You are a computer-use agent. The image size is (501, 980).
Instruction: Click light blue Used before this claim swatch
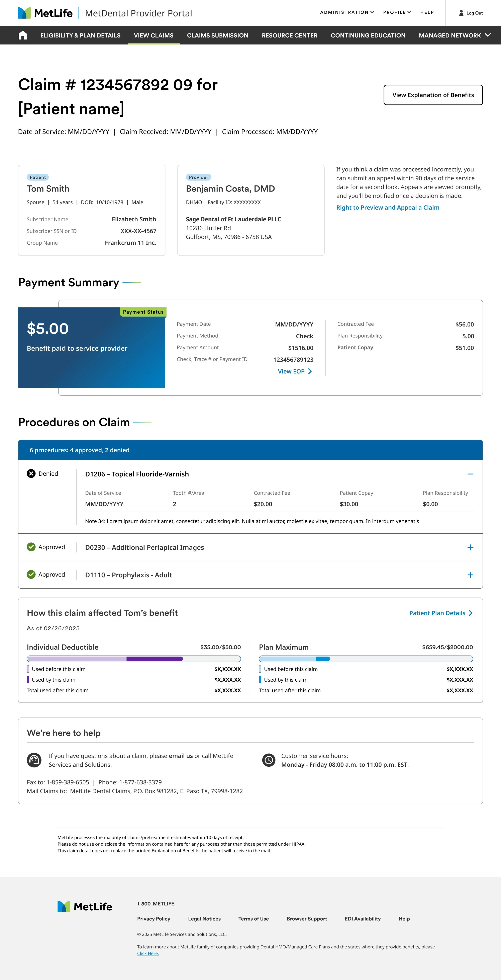pos(260,669)
